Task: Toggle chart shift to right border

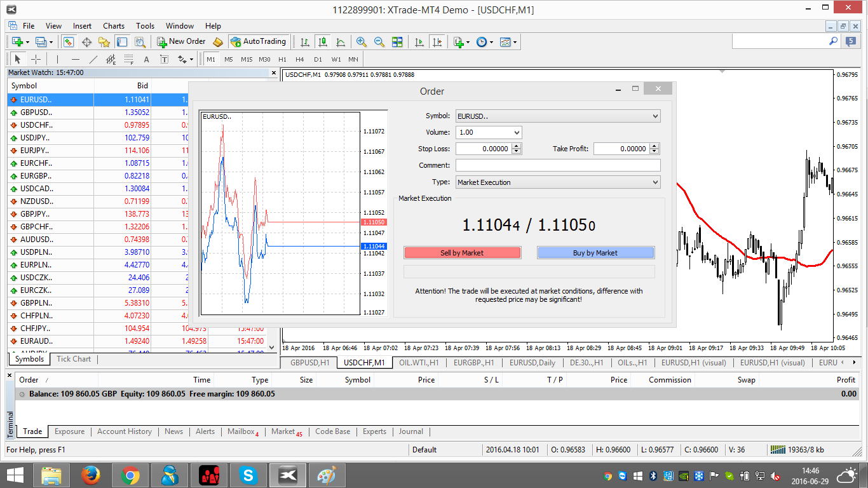Action: pyautogui.click(x=437, y=42)
